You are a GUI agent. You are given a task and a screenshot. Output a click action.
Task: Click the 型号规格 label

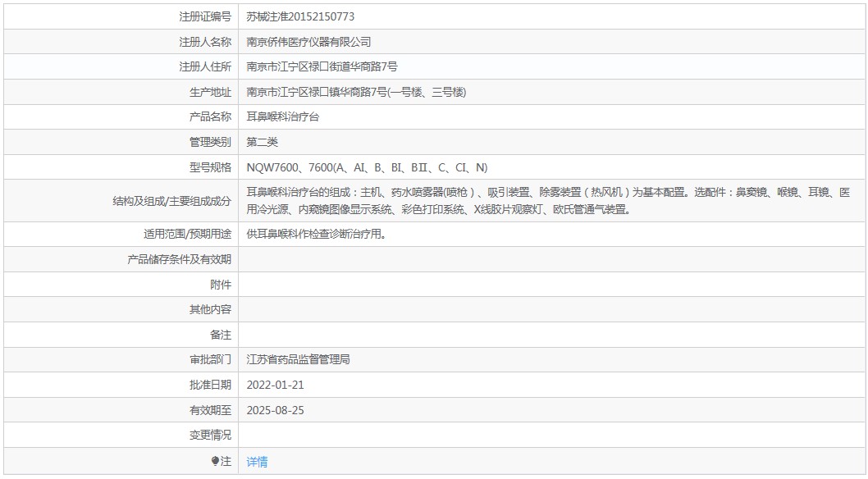210,167
